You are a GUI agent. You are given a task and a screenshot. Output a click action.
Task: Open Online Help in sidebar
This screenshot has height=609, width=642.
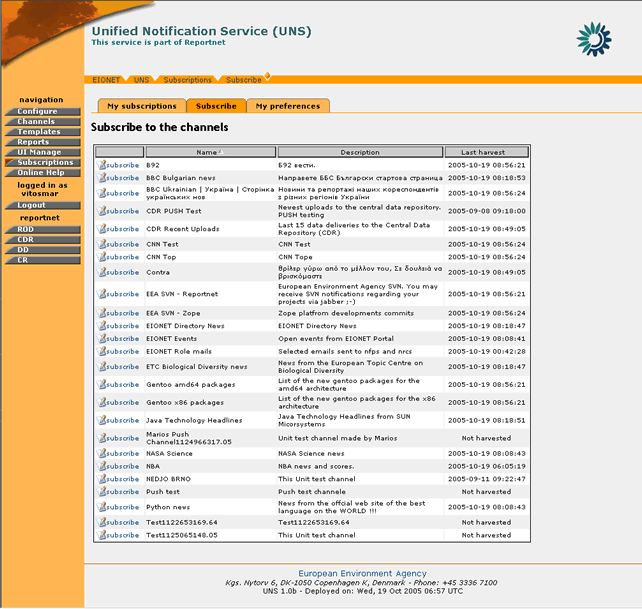click(x=43, y=173)
